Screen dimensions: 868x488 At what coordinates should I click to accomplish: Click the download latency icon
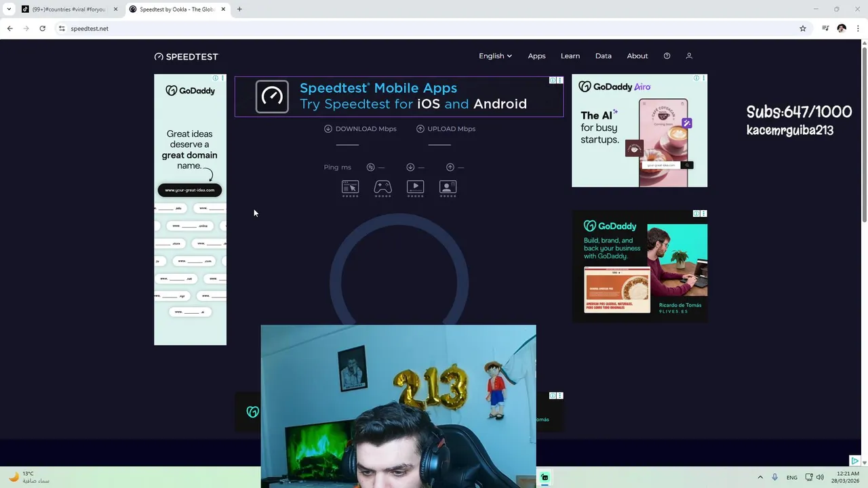(x=410, y=167)
